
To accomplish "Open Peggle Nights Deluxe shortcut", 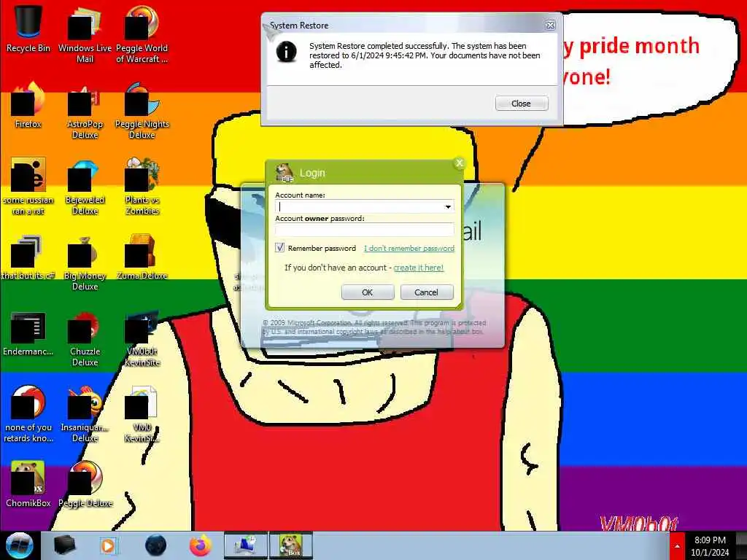I will point(142,111).
